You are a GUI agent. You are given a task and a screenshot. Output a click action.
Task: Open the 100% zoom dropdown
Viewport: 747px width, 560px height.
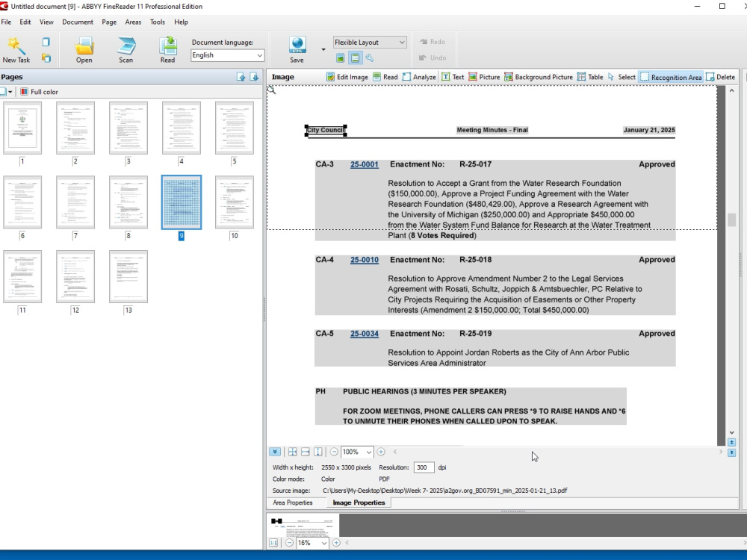point(369,452)
